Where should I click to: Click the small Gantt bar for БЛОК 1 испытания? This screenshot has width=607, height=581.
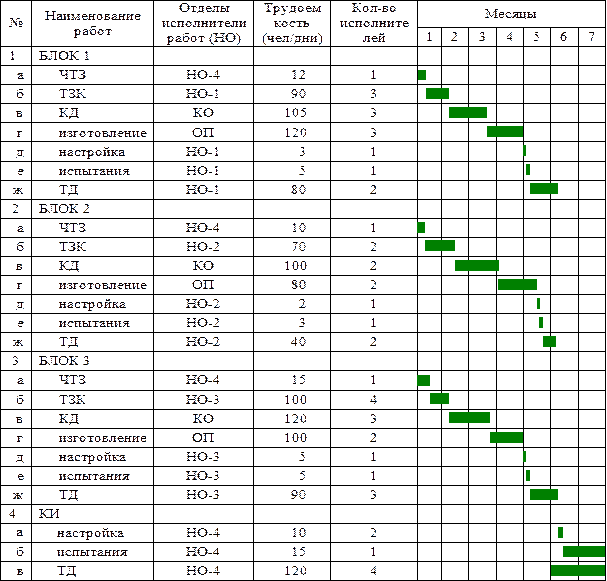point(528,170)
